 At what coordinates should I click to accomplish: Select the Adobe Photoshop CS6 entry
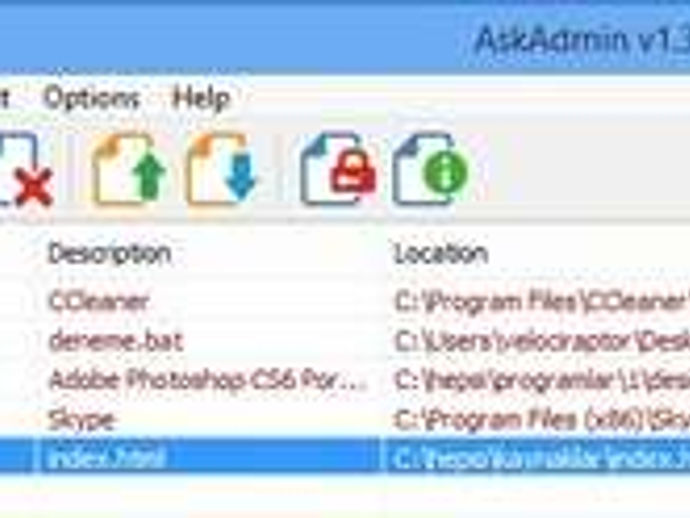point(208,380)
